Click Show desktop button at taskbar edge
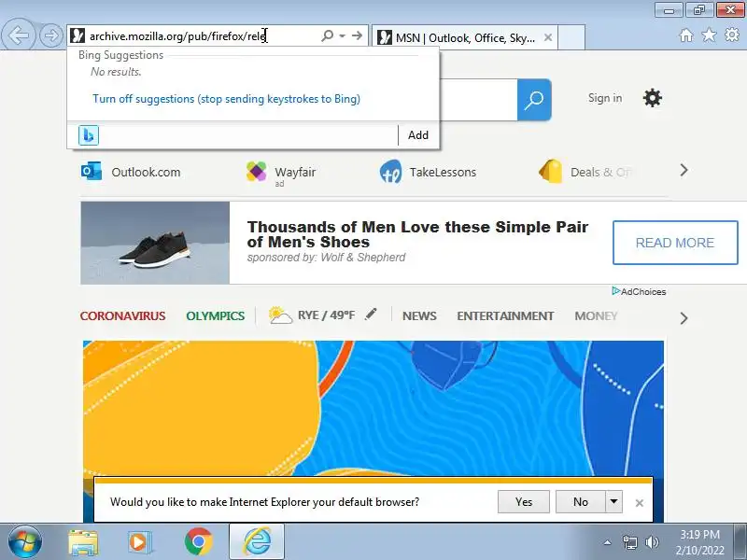 pyautogui.click(x=740, y=542)
